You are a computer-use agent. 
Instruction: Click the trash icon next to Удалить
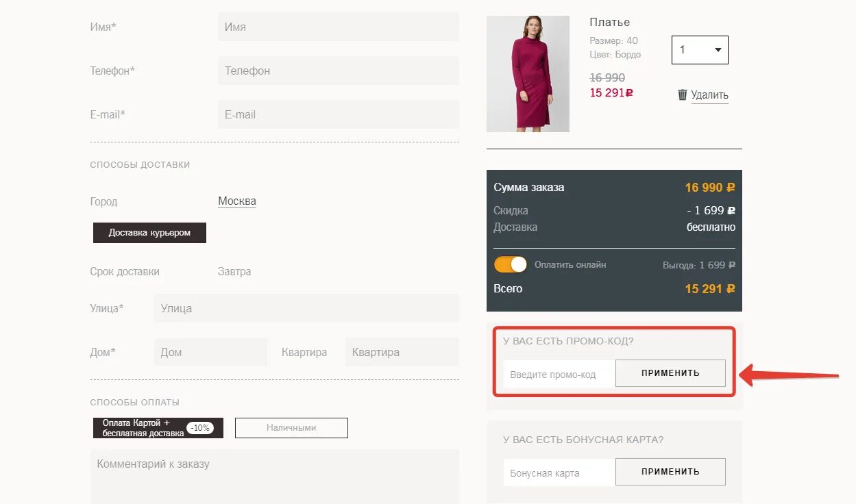click(x=682, y=94)
